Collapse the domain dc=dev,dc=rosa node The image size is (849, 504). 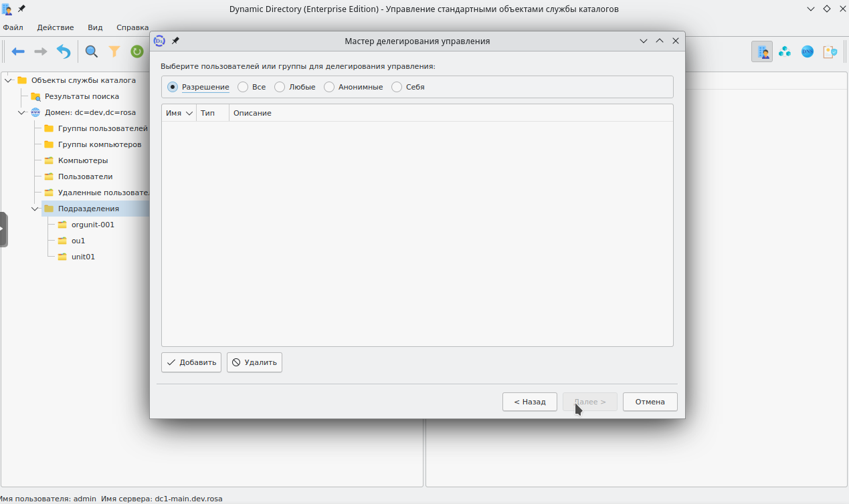pyautogui.click(x=21, y=112)
